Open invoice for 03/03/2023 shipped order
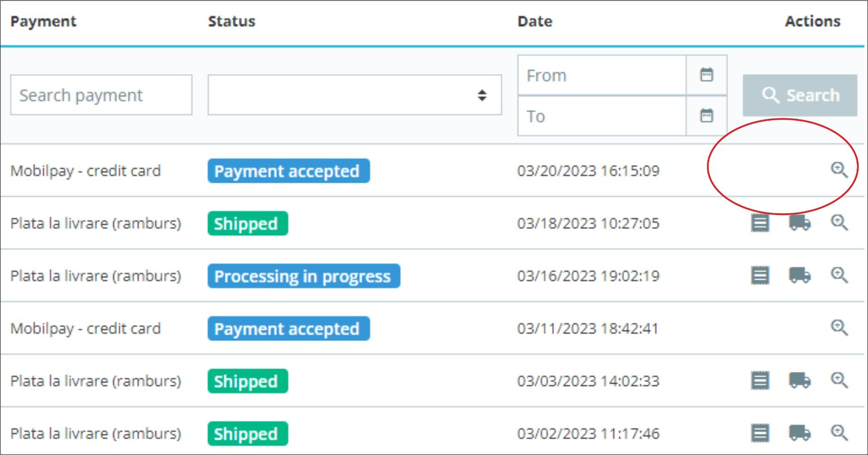 click(x=760, y=380)
